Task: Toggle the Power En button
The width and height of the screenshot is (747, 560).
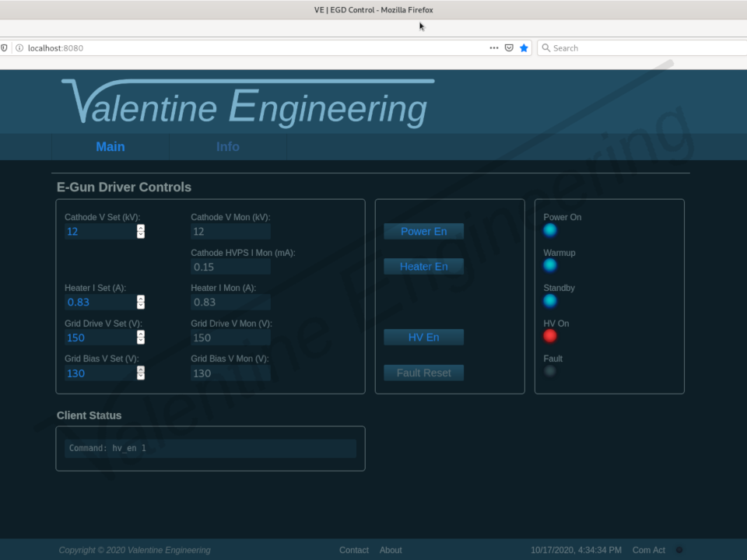Action: 423,231
